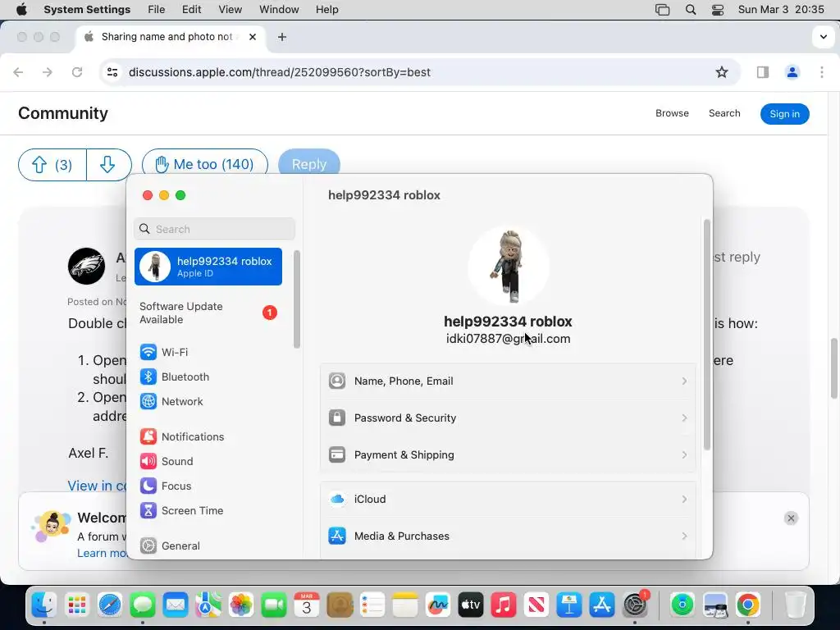Click the date and time in menu bar
The height and width of the screenshot is (630, 840).
click(x=781, y=10)
